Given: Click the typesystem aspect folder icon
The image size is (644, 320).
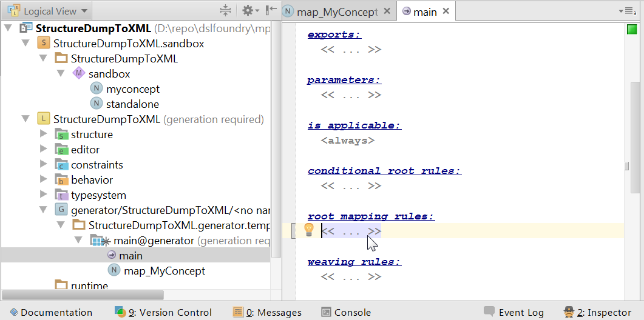Looking at the screenshot, I should click(x=61, y=195).
